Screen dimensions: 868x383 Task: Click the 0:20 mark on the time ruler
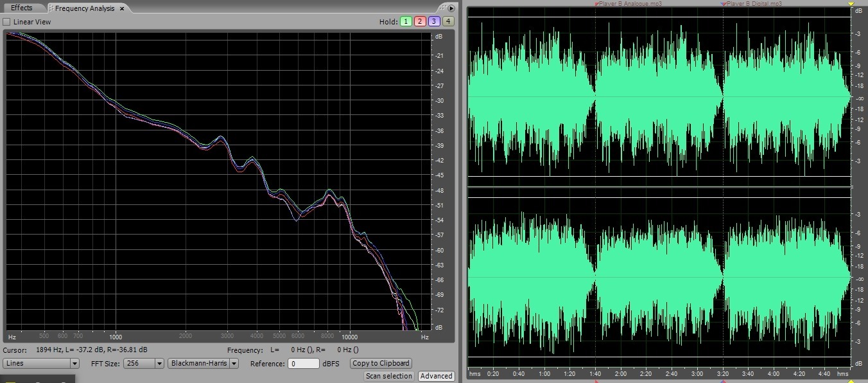click(x=493, y=373)
